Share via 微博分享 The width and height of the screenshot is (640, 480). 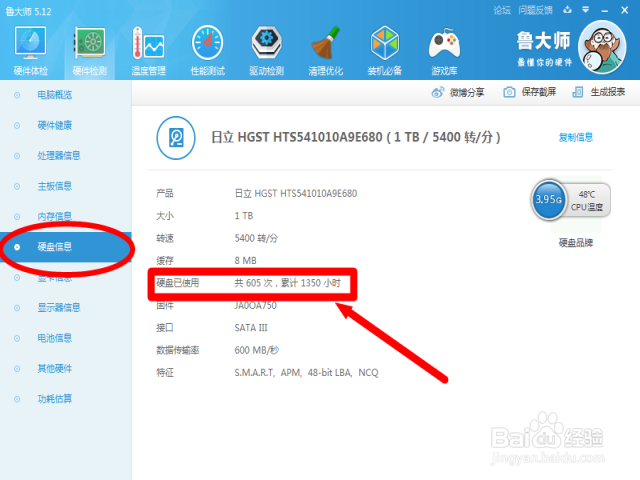coord(458,92)
